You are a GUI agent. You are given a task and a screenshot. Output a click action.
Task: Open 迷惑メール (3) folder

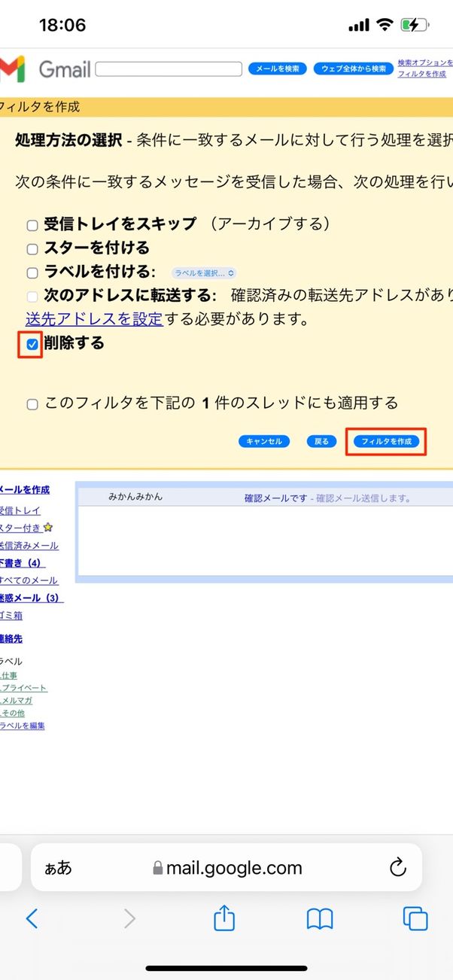pos(32,598)
